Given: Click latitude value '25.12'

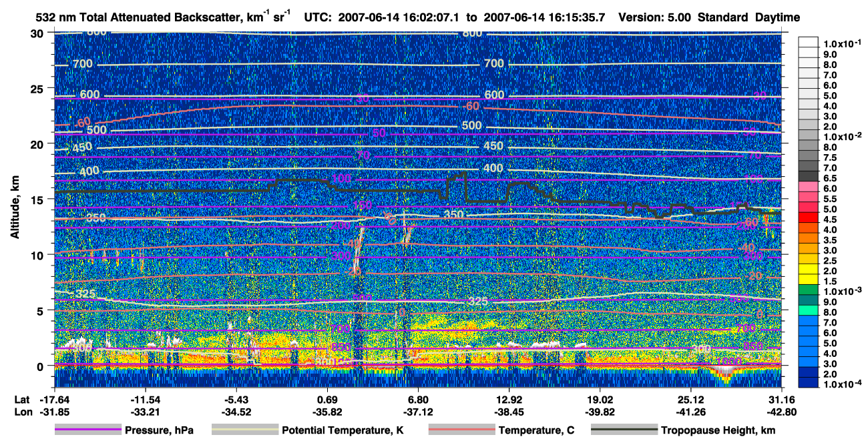Looking at the screenshot, I should point(690,399).
